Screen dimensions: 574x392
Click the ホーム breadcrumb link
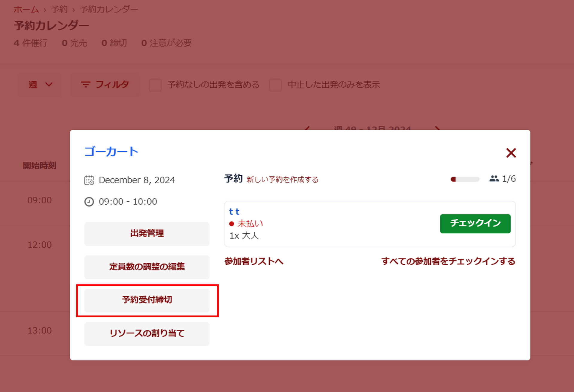click(26, 10)
